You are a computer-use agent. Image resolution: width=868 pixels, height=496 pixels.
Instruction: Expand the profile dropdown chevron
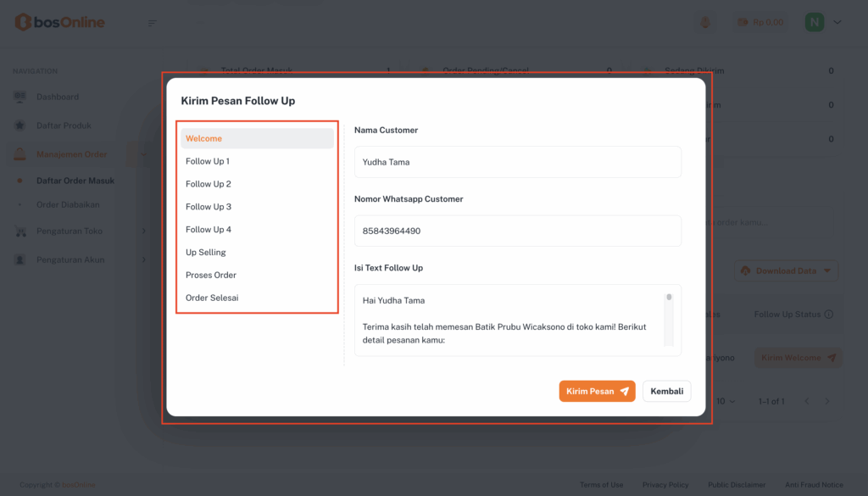837,22
